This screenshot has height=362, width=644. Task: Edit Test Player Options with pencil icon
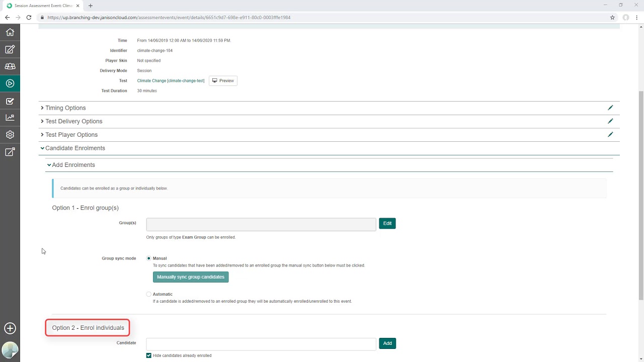(610, 135)
